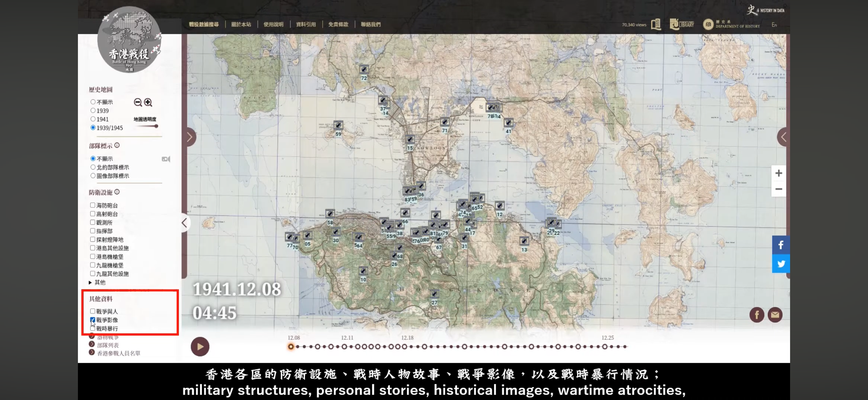Click the historical map zoom-in magnifier icon
The height and width of the screenshot is (400, 868).
148,102
